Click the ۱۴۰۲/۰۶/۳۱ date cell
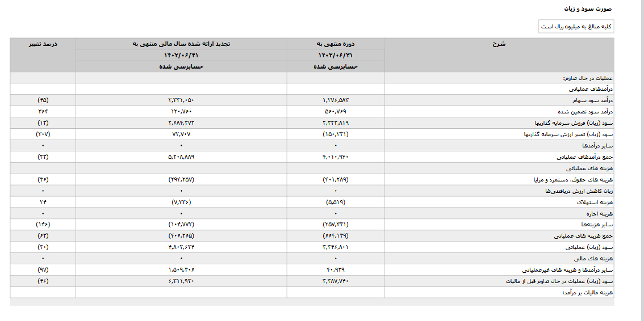644x321 pixels. tap(181, 55)
